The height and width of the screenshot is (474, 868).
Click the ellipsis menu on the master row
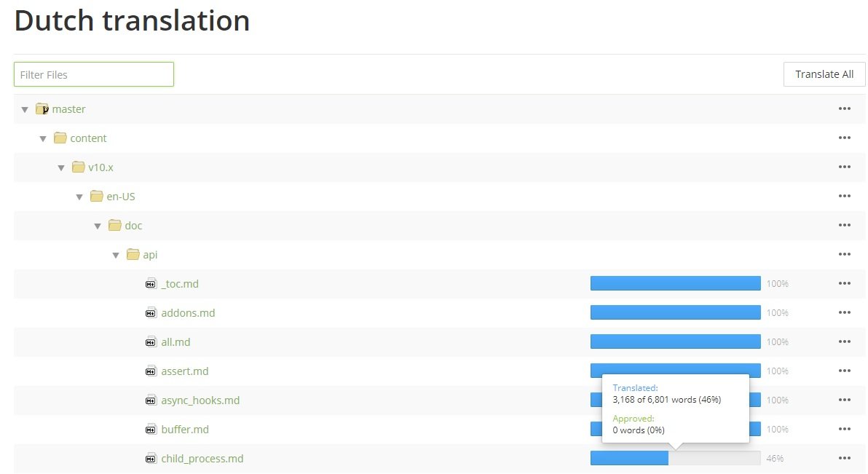pyautogui.click(x=844, y=109)
